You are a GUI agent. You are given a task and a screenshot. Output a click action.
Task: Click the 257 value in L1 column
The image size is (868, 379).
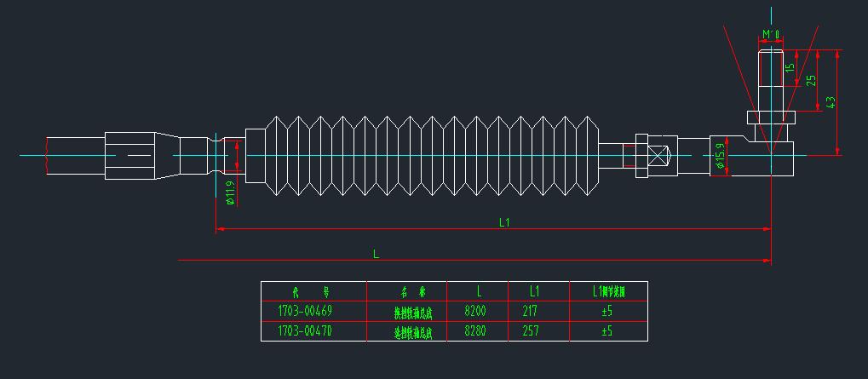tap(530, 331)
